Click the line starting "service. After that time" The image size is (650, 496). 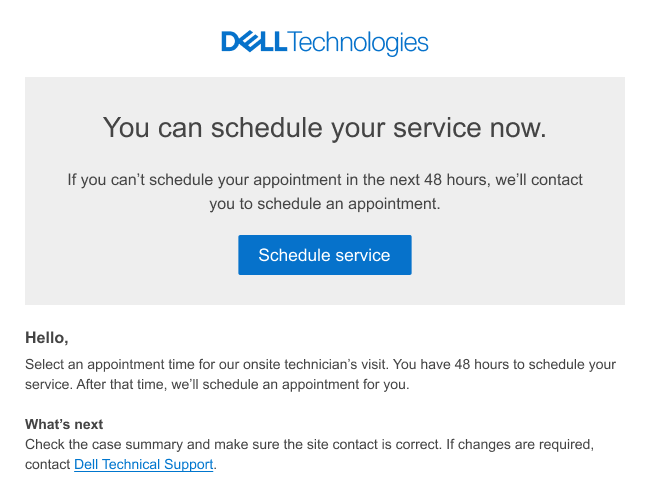(x=217, y=385)
